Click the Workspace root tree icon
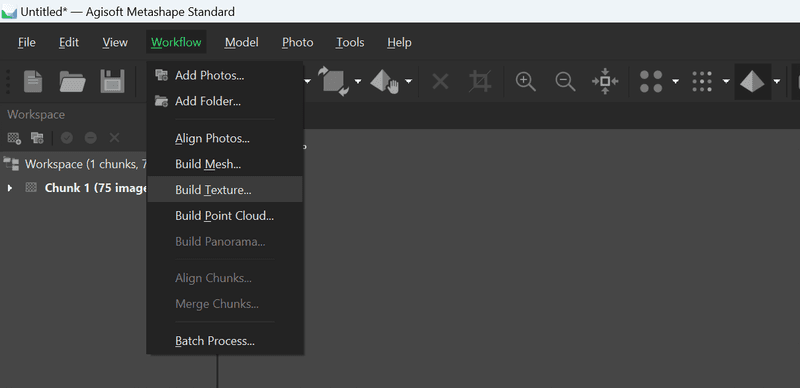 click(x=10, y=163)
